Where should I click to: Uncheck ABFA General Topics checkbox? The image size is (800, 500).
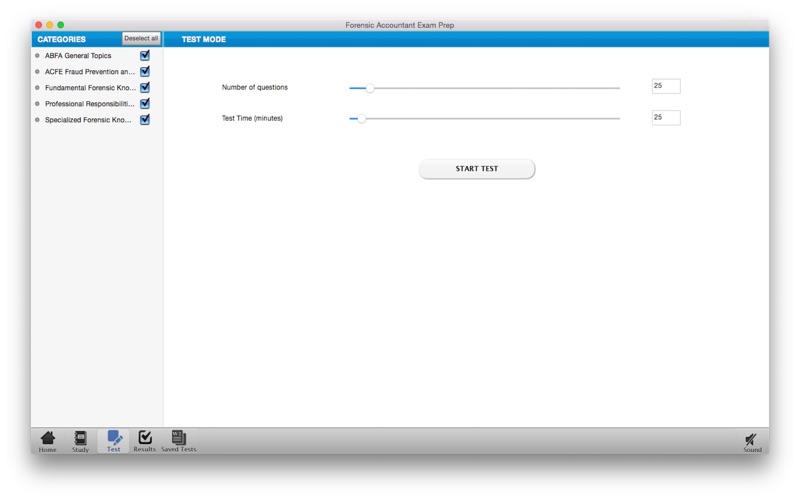[x=145, y=55]
